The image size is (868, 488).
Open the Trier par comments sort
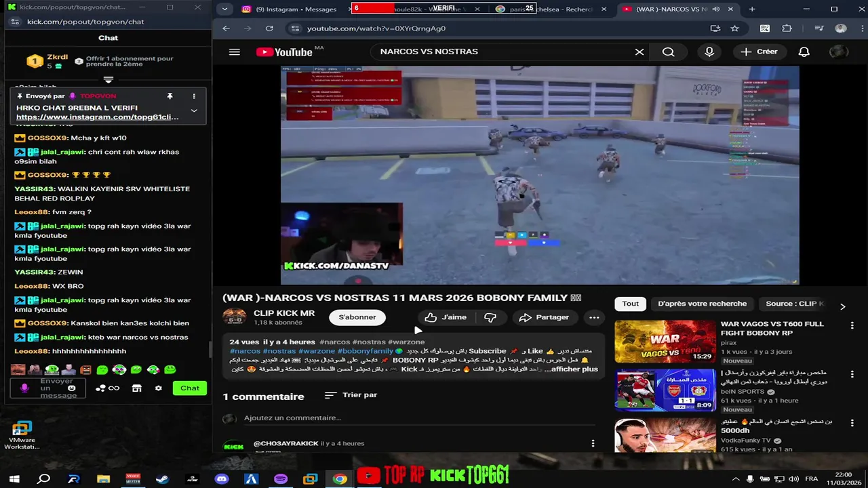click(x=351, y=395)
